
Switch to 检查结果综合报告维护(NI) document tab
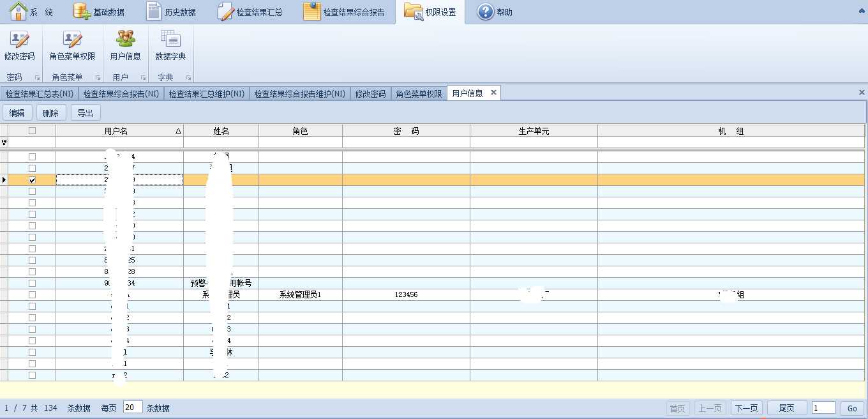(300, 94)
